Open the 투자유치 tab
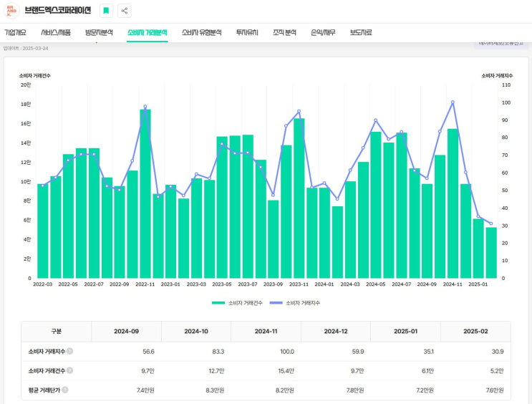Screen dimensions: 532x404 pyautogui.click(x=247, y=33)
